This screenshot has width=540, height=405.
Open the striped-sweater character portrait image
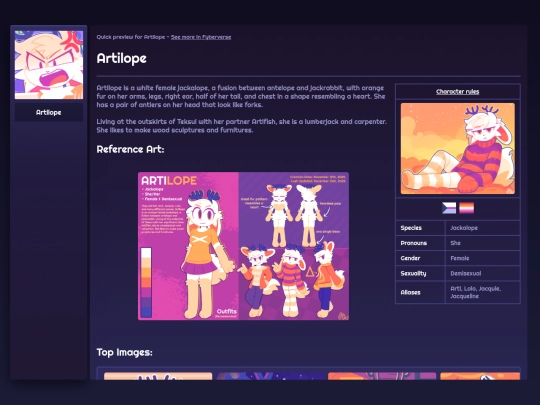click(x=458, y=148)
